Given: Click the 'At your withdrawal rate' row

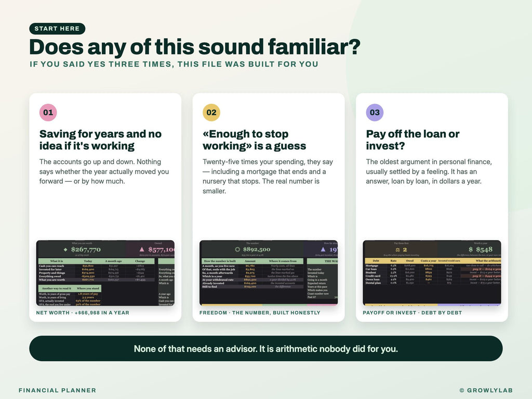Looking at the screenshot, I should (x=252, y=280).
